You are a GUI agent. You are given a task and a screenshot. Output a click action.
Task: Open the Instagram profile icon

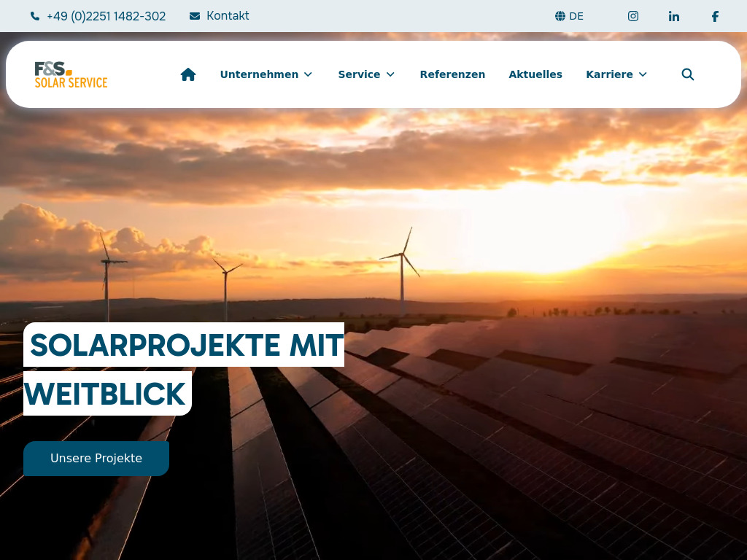pyautogui.click(x=633, y=15)
